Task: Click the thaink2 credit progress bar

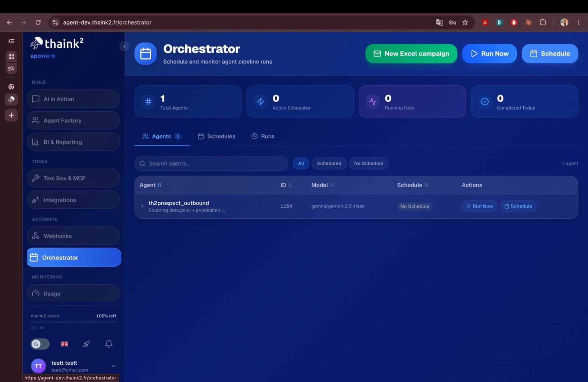Action: (x=73, y=322)
